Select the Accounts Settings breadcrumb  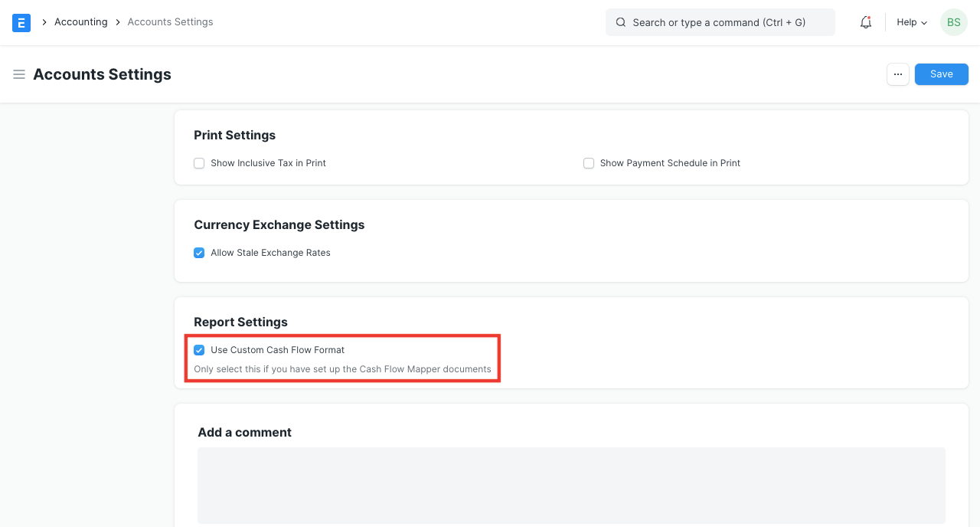coord(170,22)
